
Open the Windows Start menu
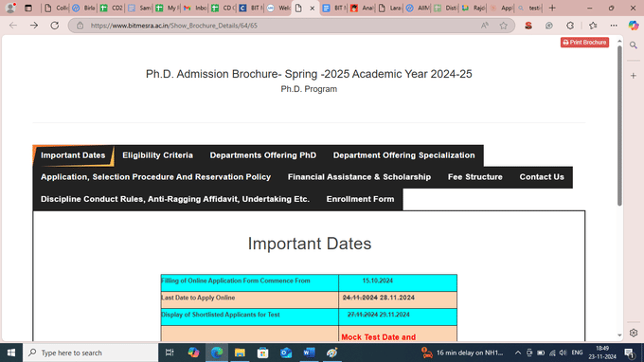[11, 353]
